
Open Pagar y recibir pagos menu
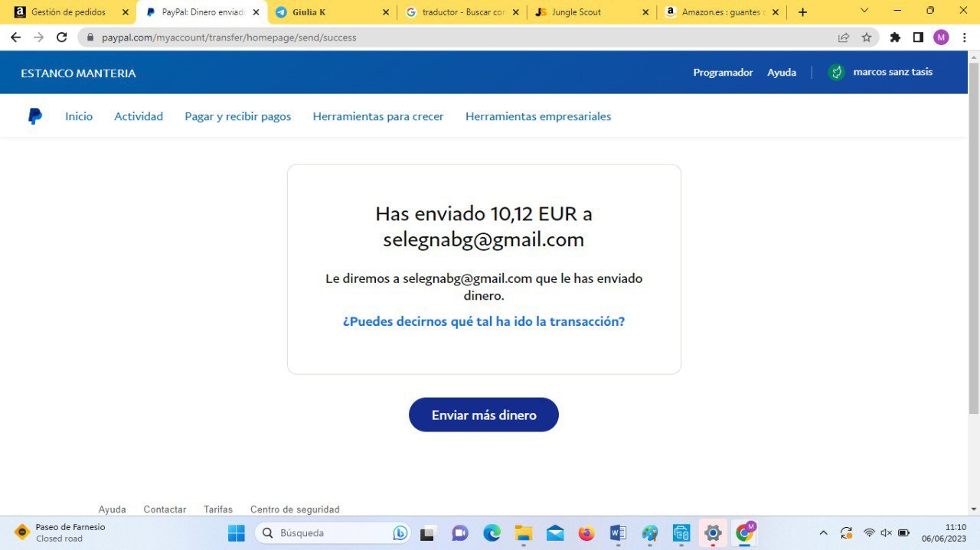click(x=238, y=116)
